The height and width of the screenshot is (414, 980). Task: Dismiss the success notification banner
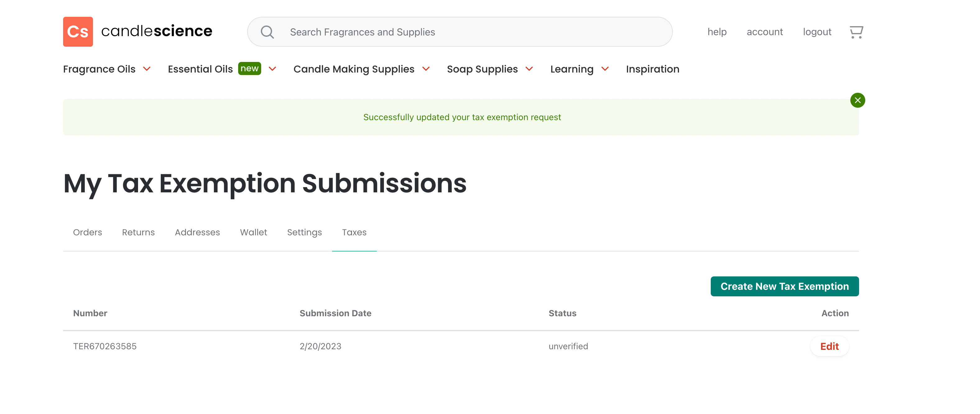click(x=857, y=100)
